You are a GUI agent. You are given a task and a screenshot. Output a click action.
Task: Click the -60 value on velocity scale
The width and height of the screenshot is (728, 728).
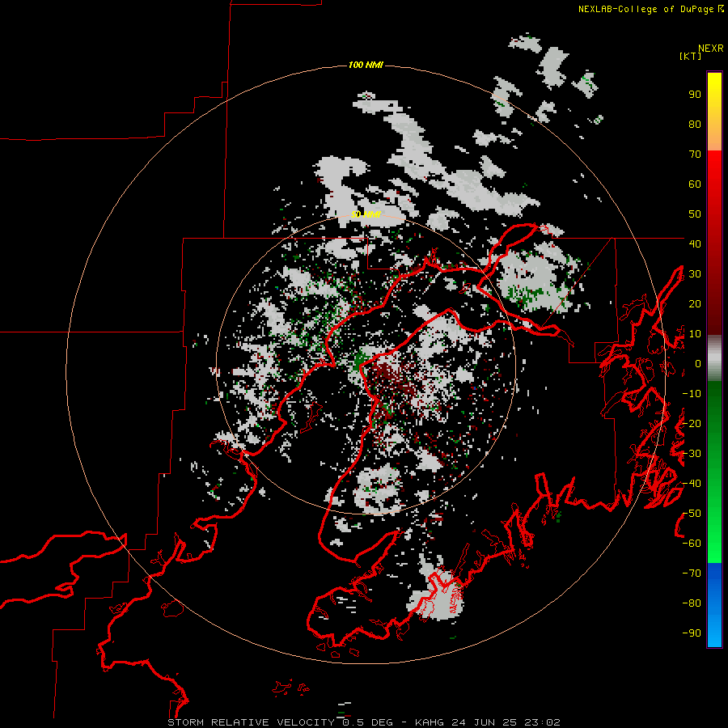(692, 544)
